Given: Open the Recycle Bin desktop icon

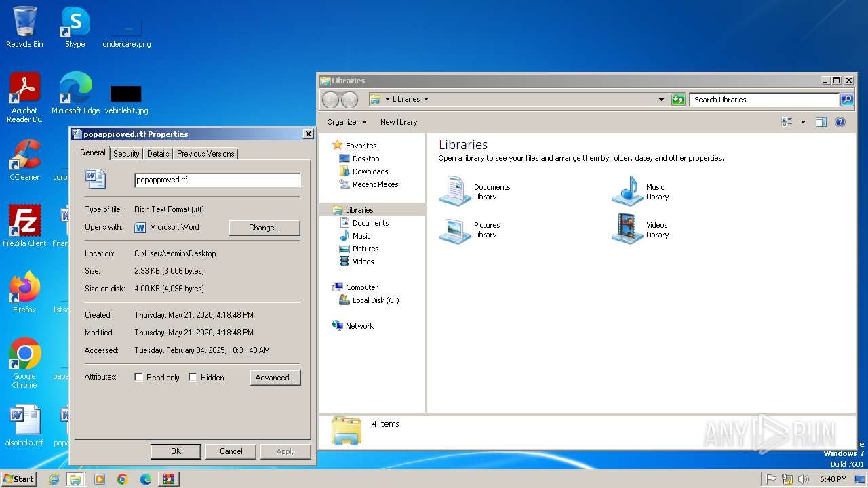Looking at the screenshot, I should [x=24, y=27].
